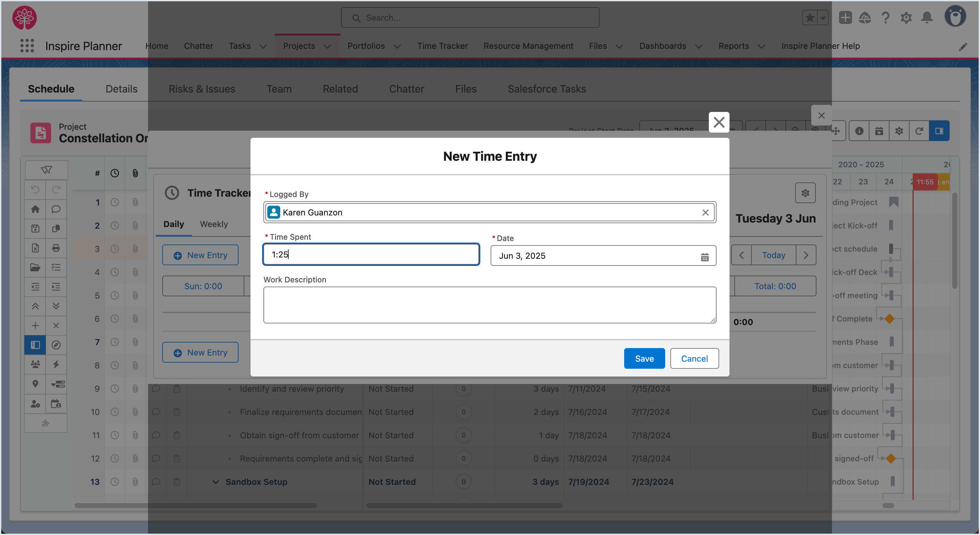Switch to the Details tab
The image size is (980, 535).
pyautogui.click(x=121, y=89)
